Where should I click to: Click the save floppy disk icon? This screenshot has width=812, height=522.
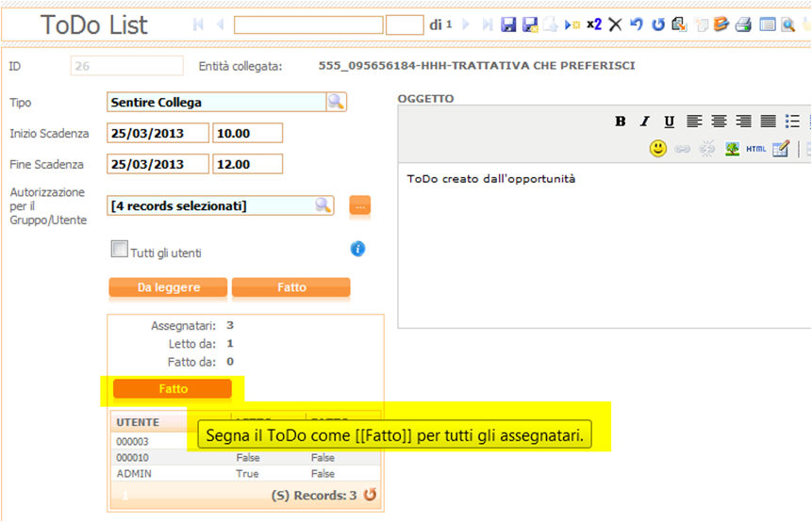coord(509,25)
